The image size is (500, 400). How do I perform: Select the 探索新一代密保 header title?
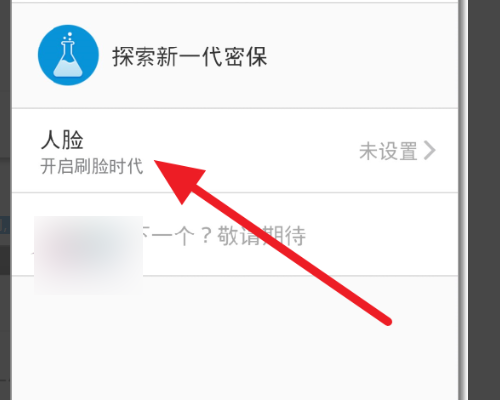[190, 57]
